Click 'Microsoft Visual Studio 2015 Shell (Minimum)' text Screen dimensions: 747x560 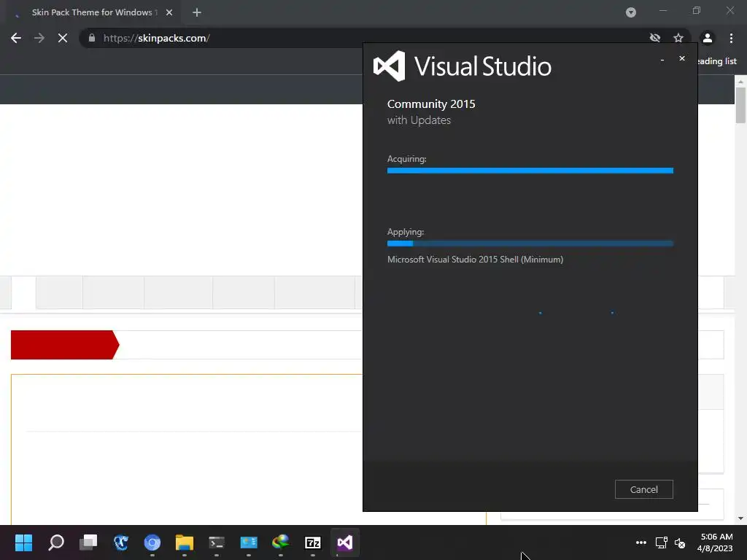click(475, 260)
